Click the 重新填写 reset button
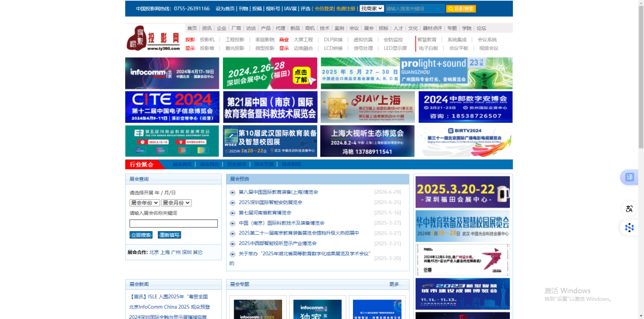The width and height of the screenshot is (644, 319). [169, 236]
